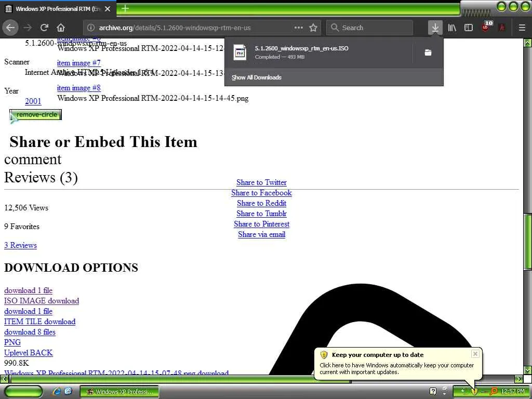This screenshot has width=532, height=399.
Task: Click the horizontal scrollbar left arrow
Action: pyautogui.click(x=4, y=379)
